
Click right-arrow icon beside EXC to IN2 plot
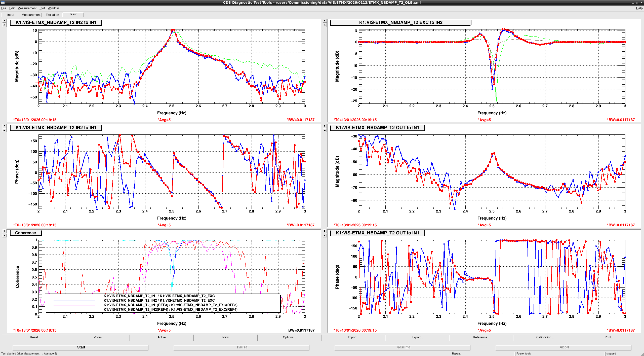[325, 21]
